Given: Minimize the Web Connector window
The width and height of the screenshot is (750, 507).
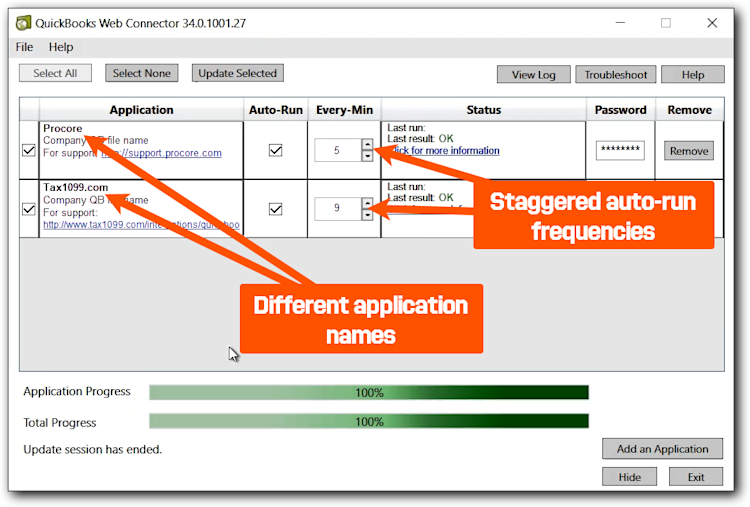Looking at the screenshot, I should coord(620,22).
